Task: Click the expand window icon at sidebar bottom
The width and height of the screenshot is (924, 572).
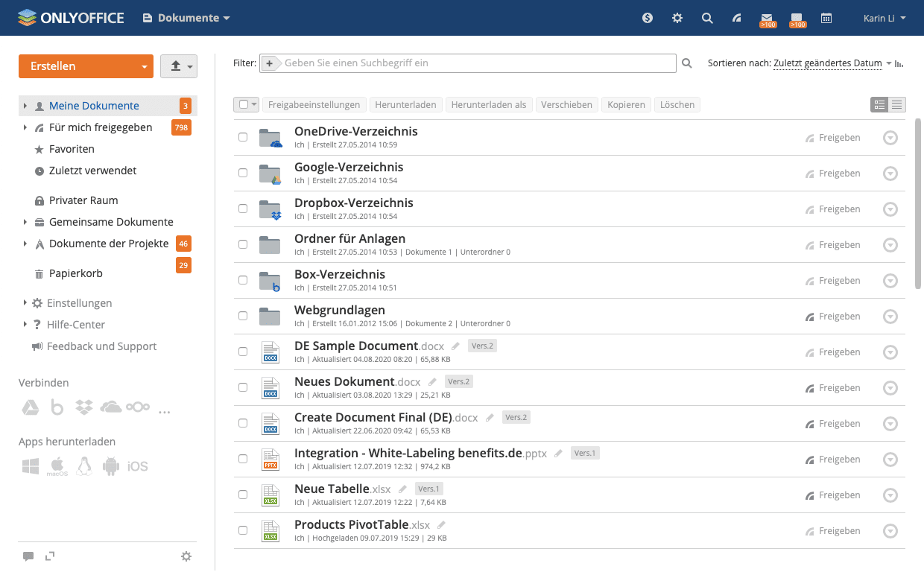Action: (x=50, y=556)
